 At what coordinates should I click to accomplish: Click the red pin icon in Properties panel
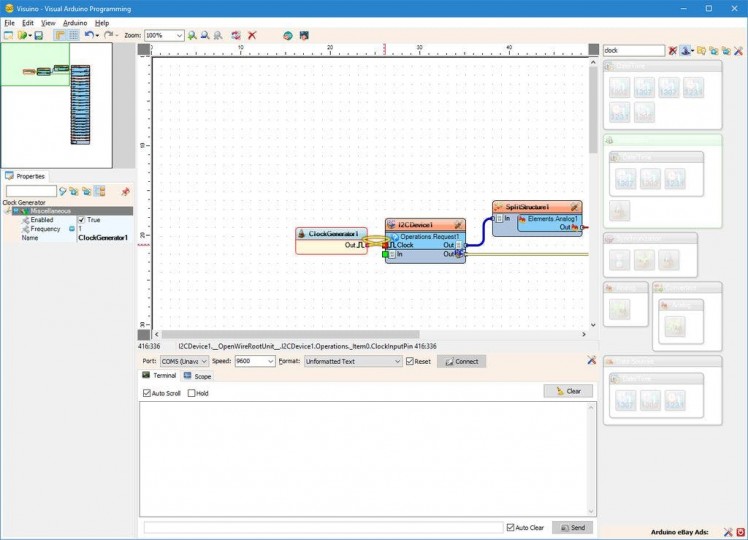pos(125,191)
